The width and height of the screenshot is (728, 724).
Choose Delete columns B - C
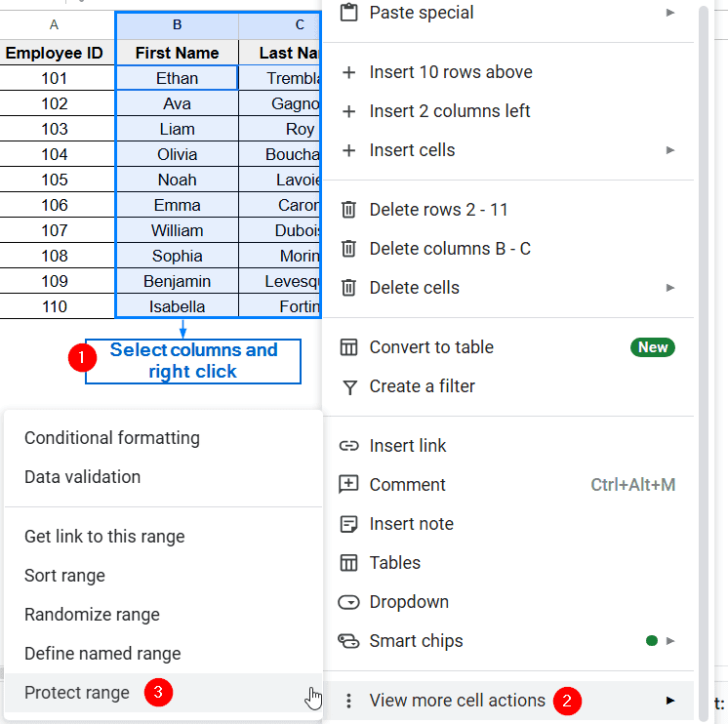[507, 249]
